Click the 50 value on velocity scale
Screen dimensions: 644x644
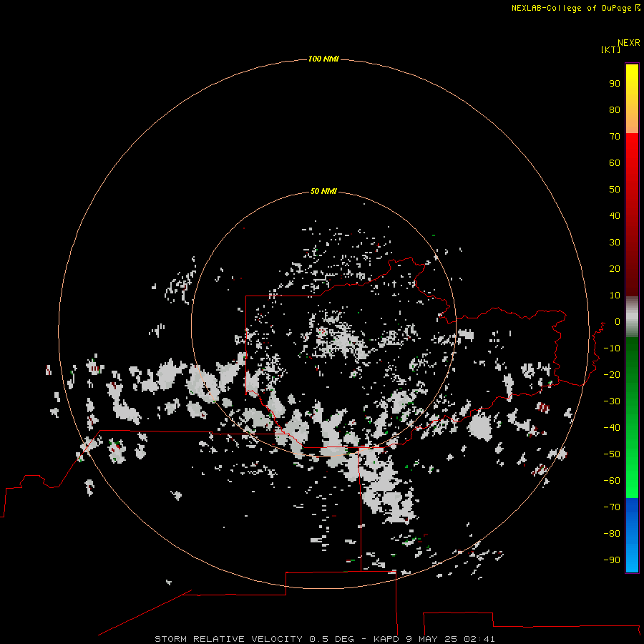pos(615,190)
